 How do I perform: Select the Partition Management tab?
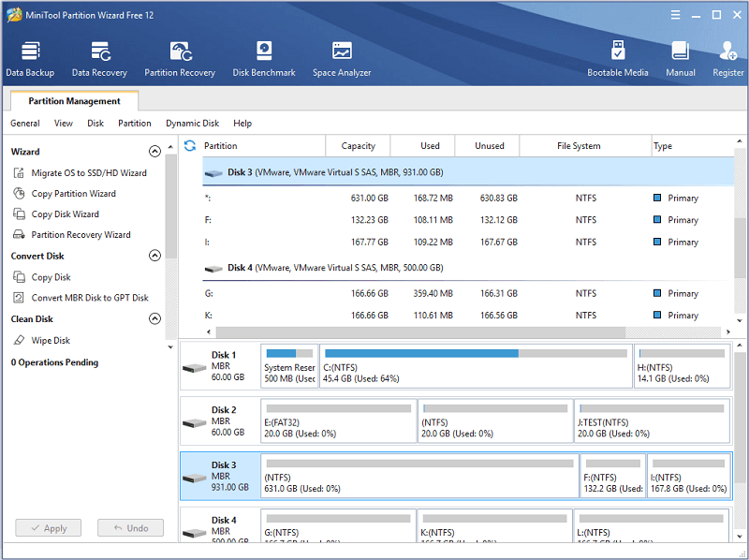74,101
